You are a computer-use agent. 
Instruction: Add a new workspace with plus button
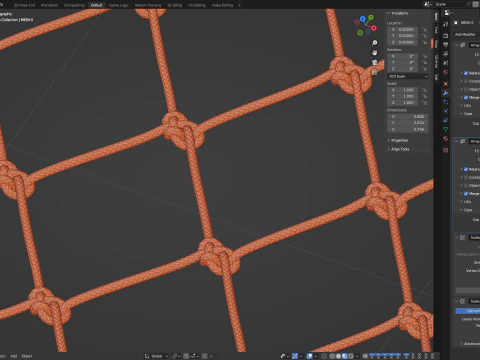(x=239, y=5)
